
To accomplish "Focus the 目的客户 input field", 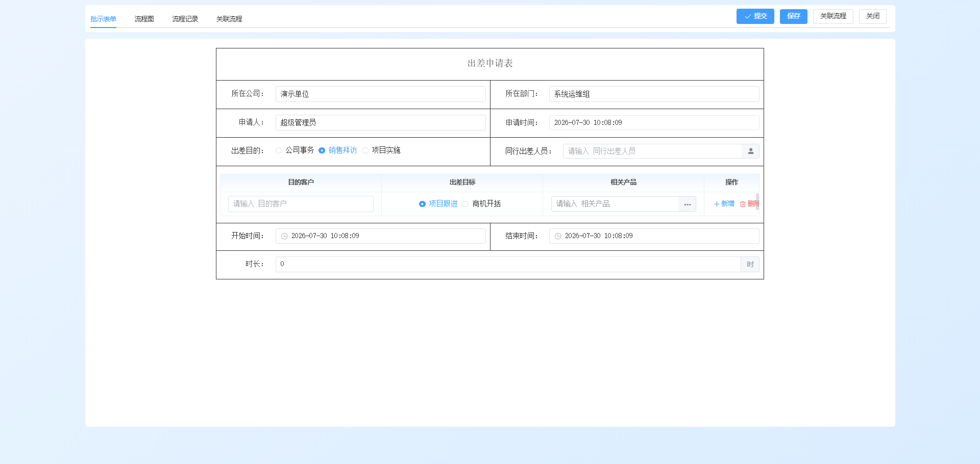I will (301, 204).
